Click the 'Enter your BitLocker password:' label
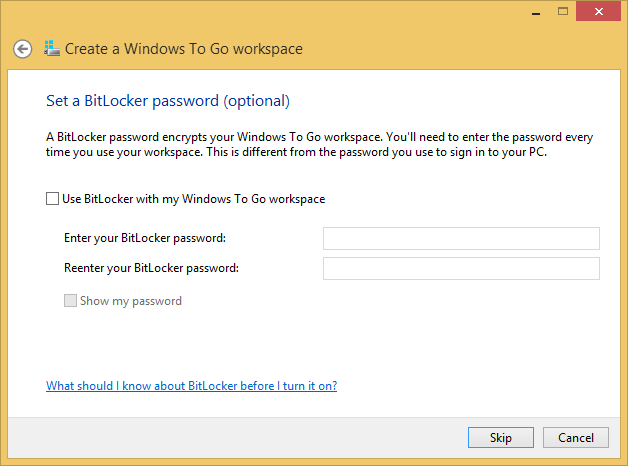Screen dimensions: 628x466 pyautogui.click(x=145, y=238)
